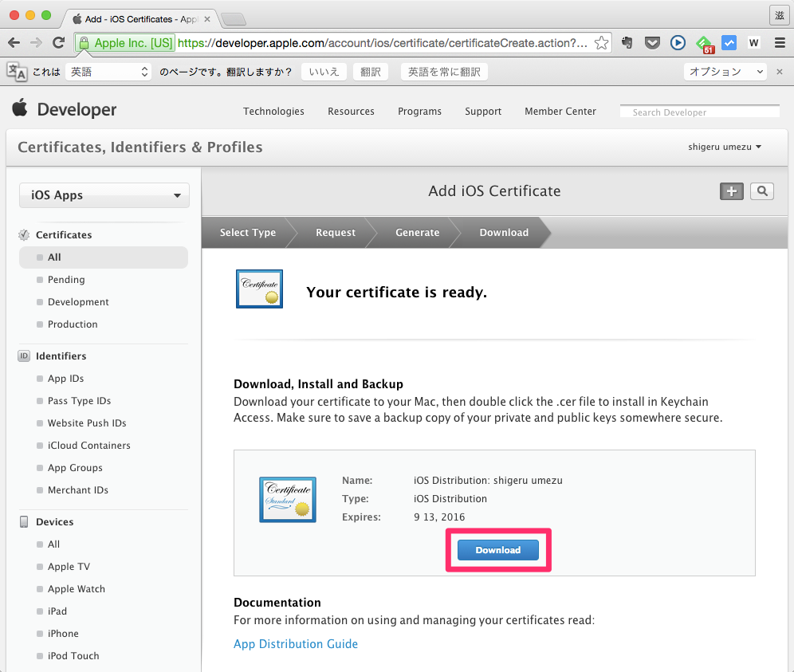Select the Generate step

tap(417, 233)
